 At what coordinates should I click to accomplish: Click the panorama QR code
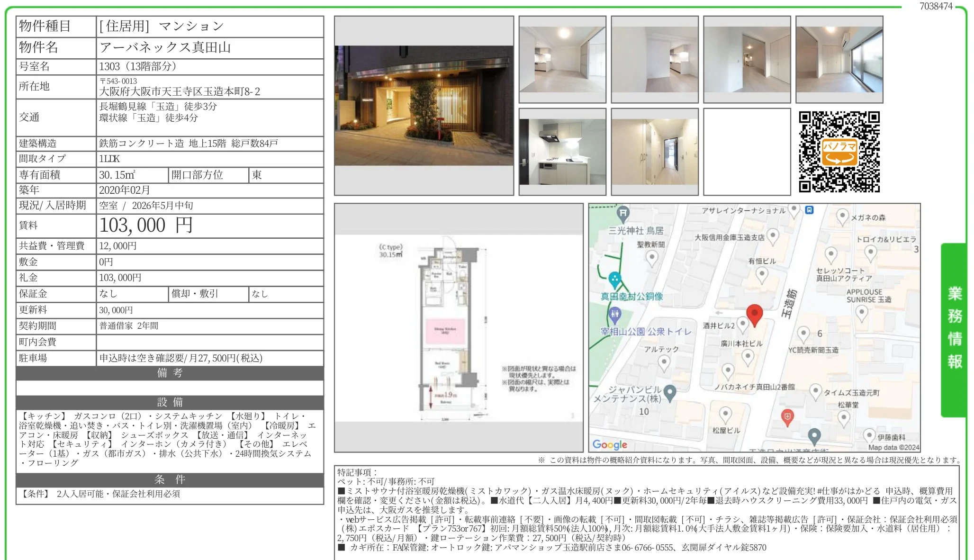point(839,152)
